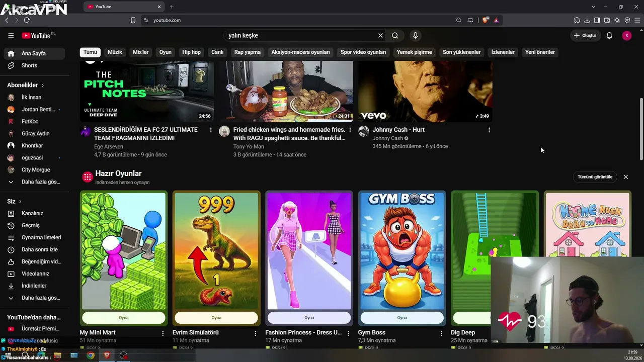Toggle the browser sidebar panel
644x362 pixels.
(597, 20)
